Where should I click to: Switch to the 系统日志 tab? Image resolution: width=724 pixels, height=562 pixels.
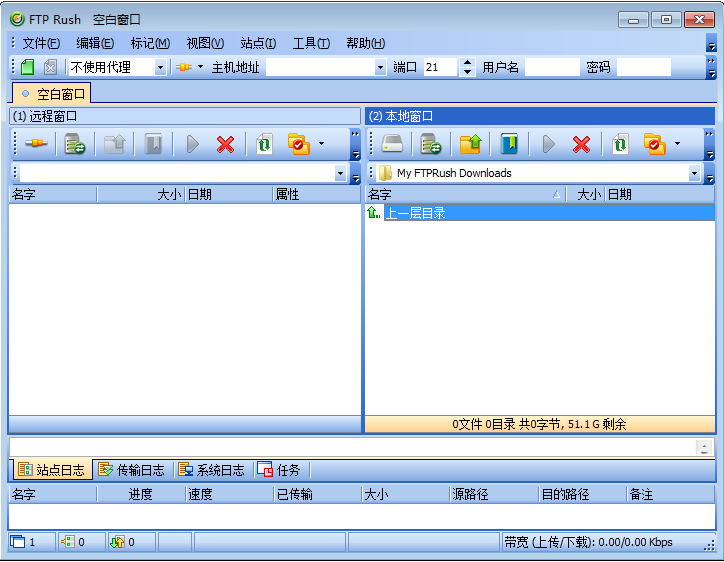click(211, 470)
